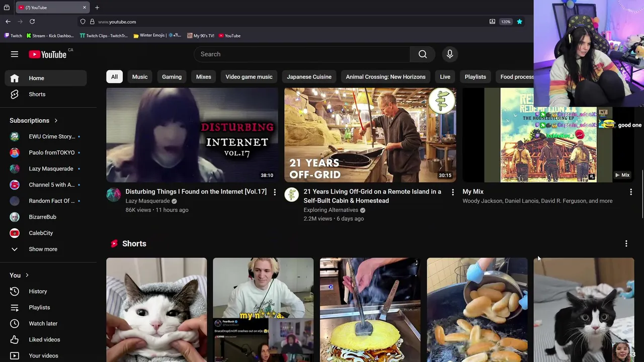Viewport: 644px width, 362px height.
Task: Open the EWU Crime Story channel
Action: point(46,136)
